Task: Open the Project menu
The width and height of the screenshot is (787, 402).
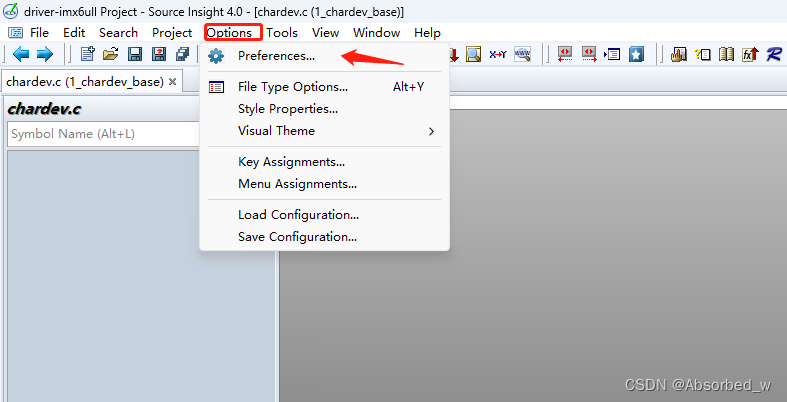Action: [x=172, y=33]
